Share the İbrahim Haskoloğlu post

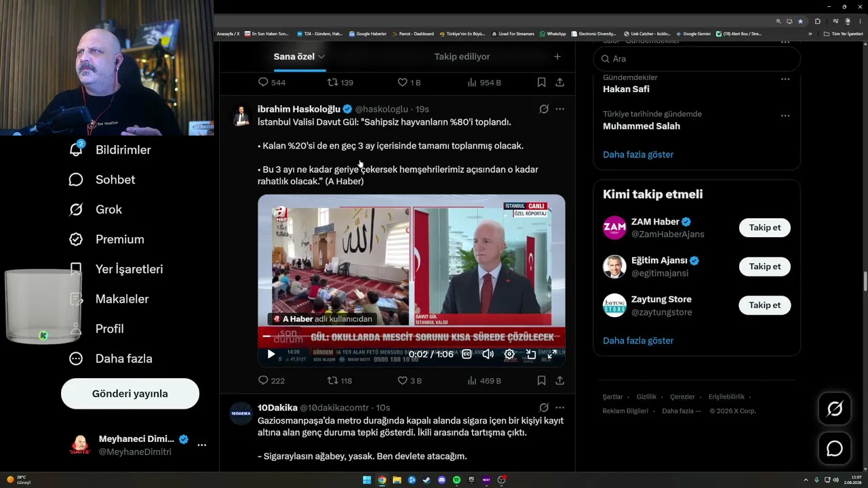(x=559, y=381)
